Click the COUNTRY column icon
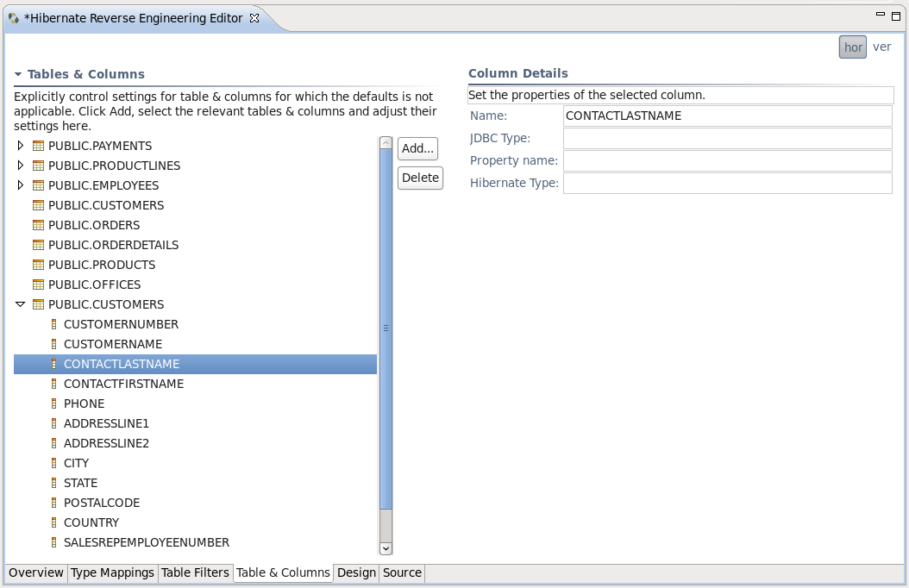909x588 pixels. [x=53, y=522]
